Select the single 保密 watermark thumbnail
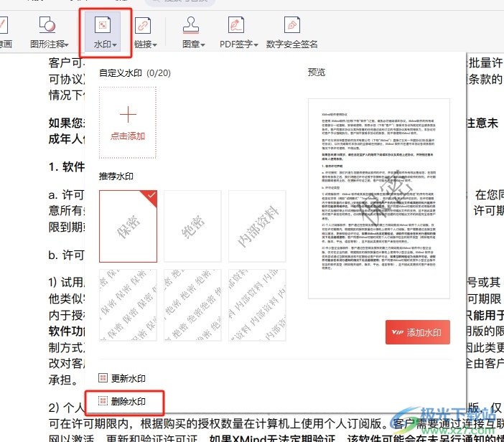504x442 pixels. point(129,226)
